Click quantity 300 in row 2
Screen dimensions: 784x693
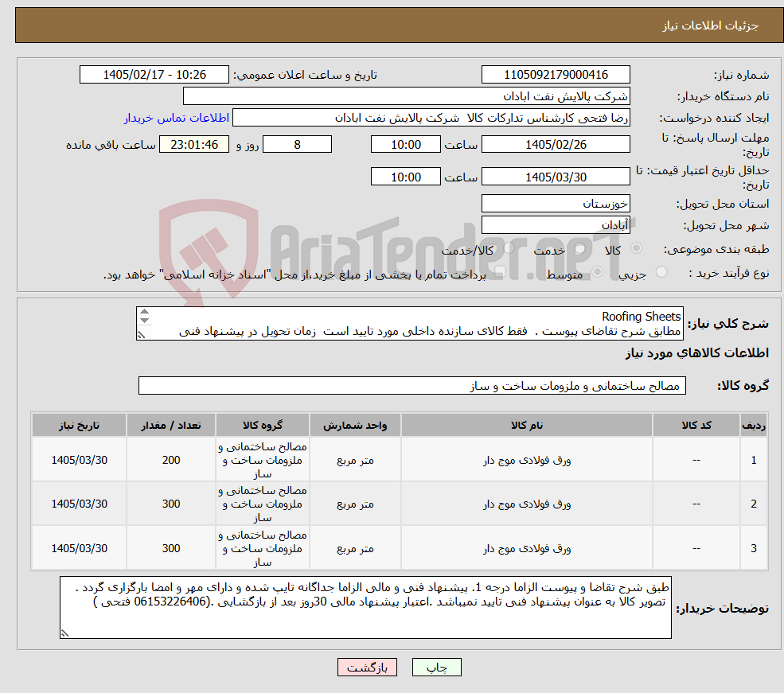[171, 504]
